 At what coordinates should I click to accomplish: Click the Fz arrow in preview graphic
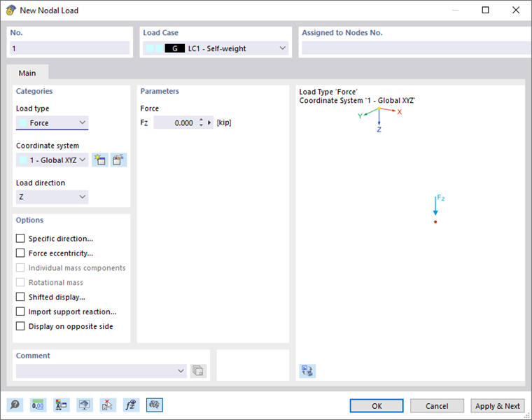tap(435, 206)
